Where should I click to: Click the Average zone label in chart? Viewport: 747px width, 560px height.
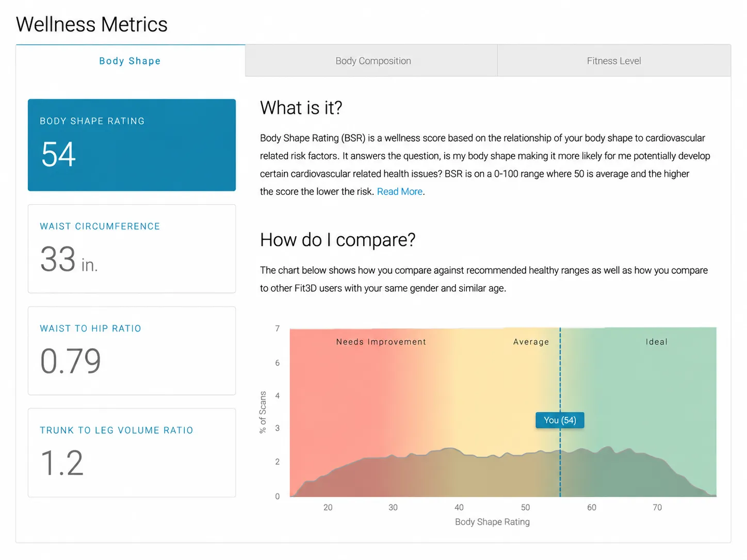tap(531, 342)
